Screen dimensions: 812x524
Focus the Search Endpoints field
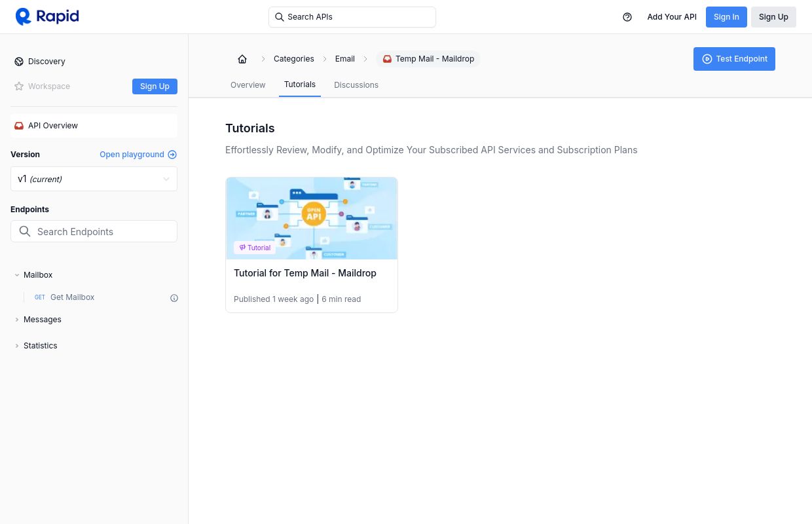click(x=94, y=231)
